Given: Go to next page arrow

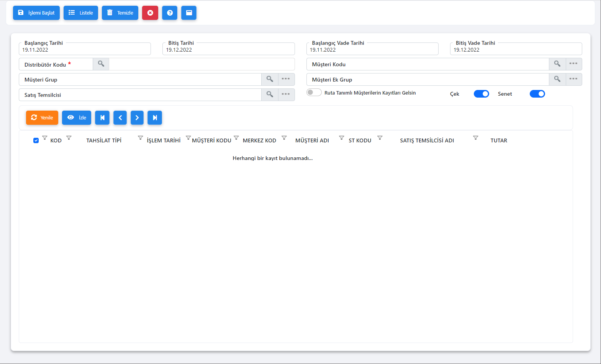Looking at the screenshot, I should (137, 118).
